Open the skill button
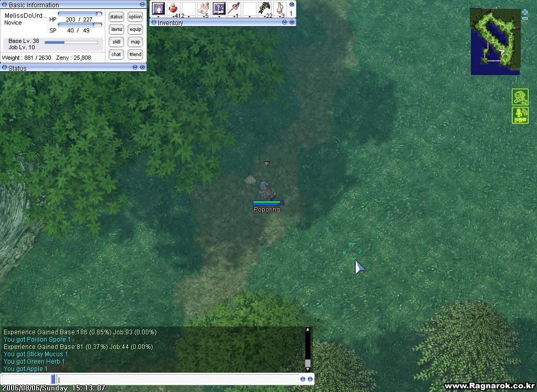537x392 pixels. pyautogui.click(x=116, y=42)
